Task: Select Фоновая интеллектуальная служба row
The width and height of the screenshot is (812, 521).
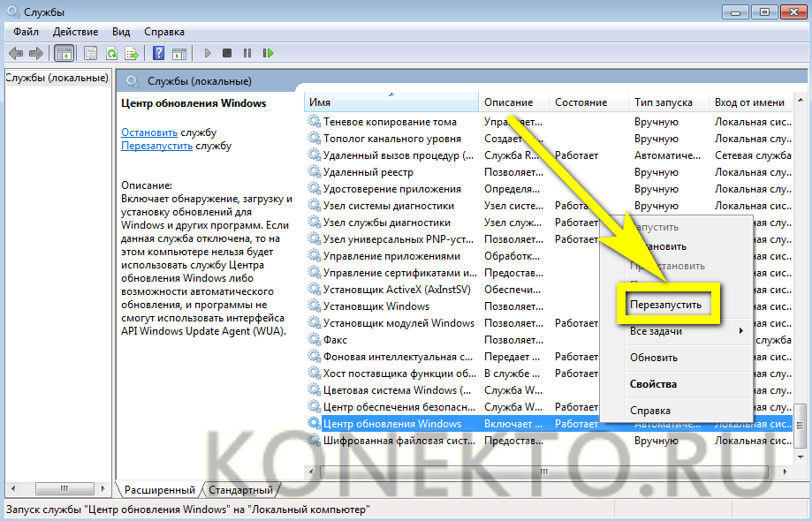Action: (x=452, y=357)
